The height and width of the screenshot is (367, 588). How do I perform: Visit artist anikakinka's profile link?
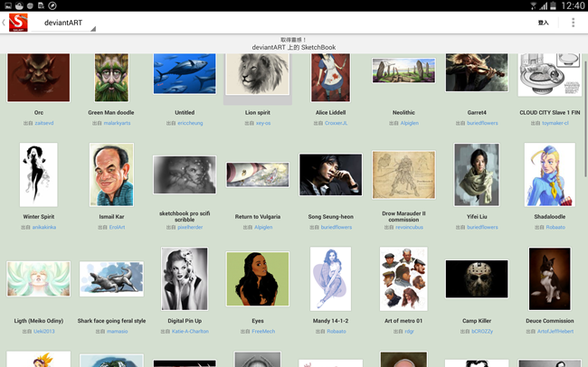[x=44, y=227]
